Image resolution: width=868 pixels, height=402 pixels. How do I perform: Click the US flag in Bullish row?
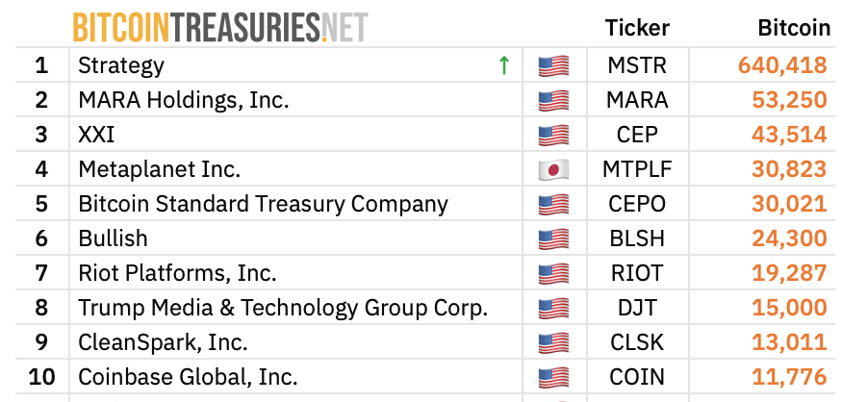pyautogui.click(x=553, y=239)
